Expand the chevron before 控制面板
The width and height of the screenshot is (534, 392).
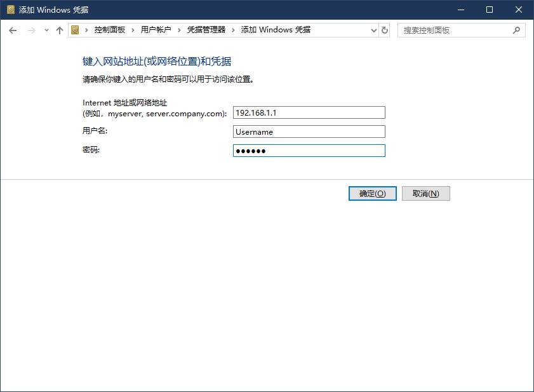[x=86, y=30]
